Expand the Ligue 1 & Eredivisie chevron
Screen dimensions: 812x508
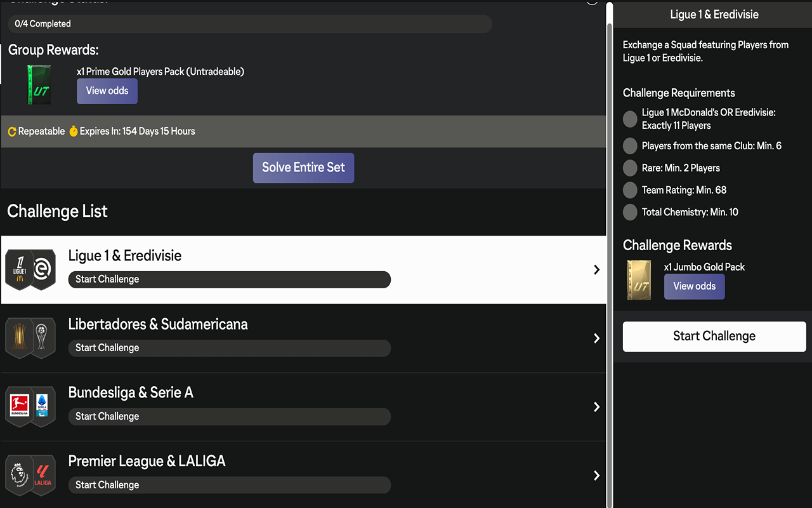[x=596, y=270]
